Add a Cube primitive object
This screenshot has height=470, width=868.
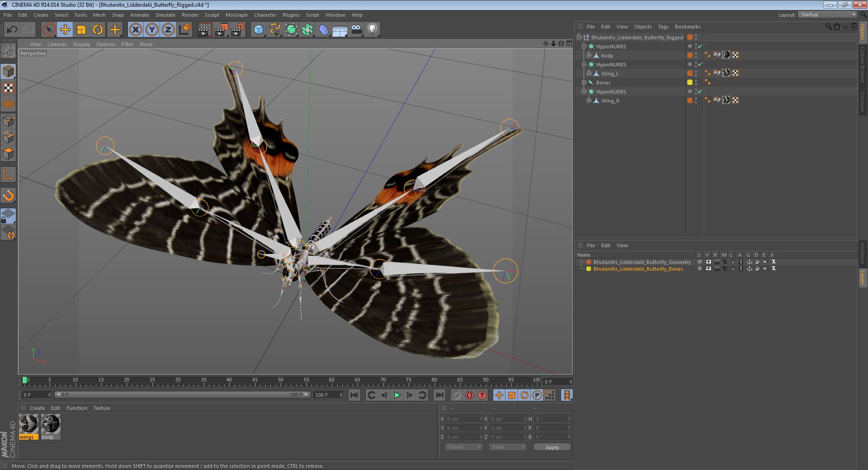259,30
